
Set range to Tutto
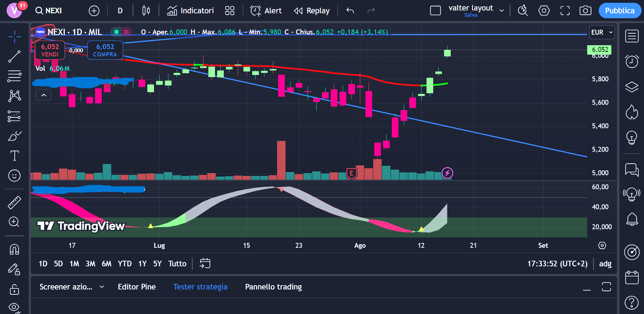tap(177, 264)
